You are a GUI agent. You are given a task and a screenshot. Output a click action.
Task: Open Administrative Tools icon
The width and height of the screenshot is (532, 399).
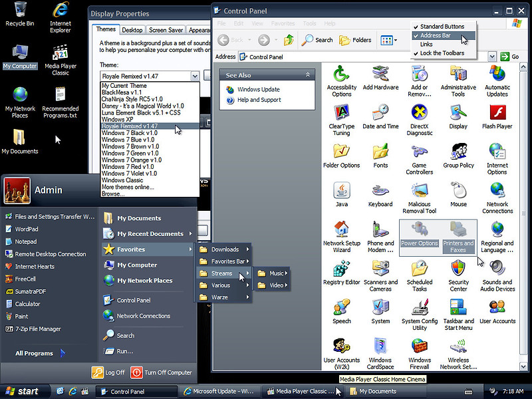click(x=458, y=80)
